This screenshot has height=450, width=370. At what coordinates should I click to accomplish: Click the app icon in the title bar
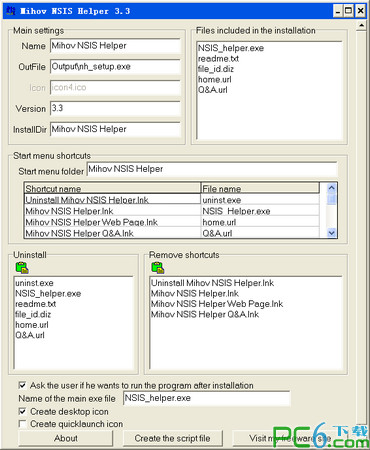coord(10,11)
